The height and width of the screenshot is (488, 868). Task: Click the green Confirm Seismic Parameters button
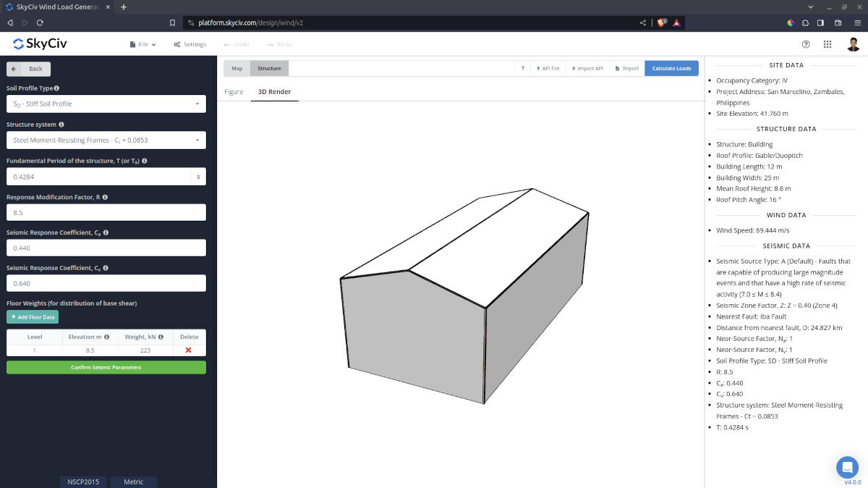tap(106, 367)
